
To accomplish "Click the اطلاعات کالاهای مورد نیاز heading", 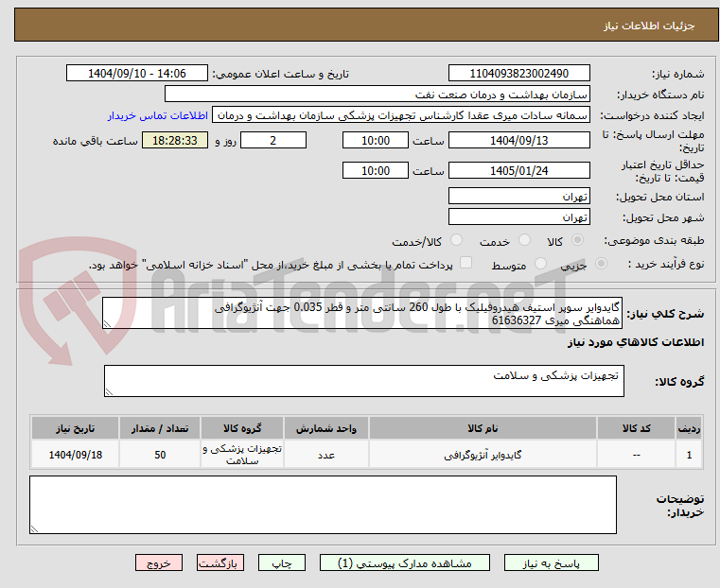I will click(x=636, y=342).
